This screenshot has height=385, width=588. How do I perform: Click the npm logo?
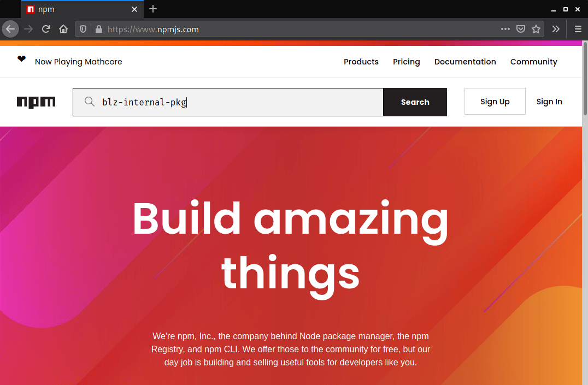tap(36, 102)
